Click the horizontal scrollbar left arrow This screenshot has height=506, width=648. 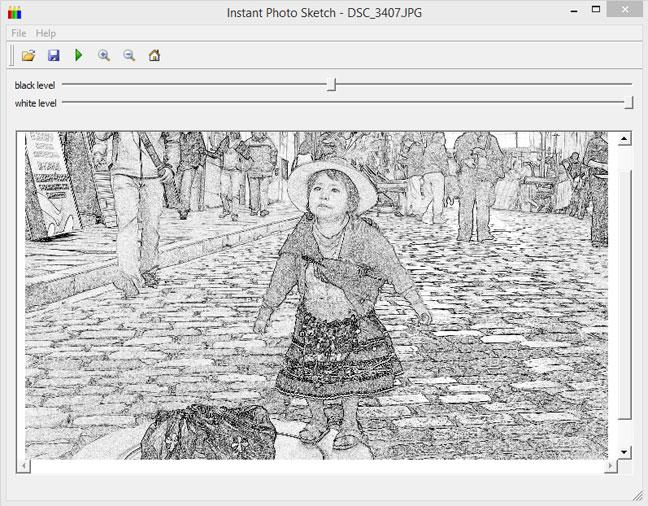24,466
